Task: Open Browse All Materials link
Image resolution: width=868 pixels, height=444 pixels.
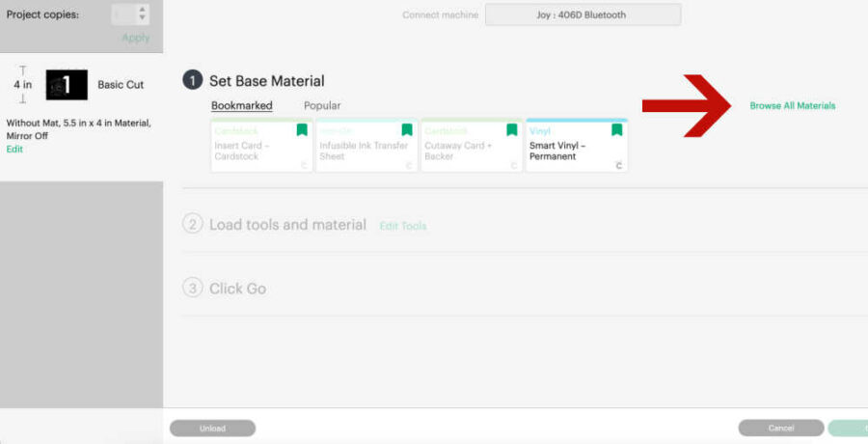Action: [x=792, y=105]
